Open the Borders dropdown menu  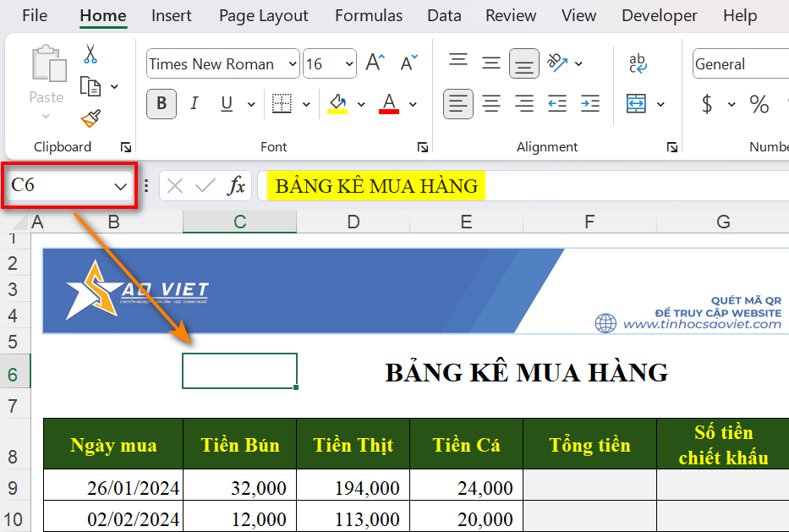tap(305, 103)
